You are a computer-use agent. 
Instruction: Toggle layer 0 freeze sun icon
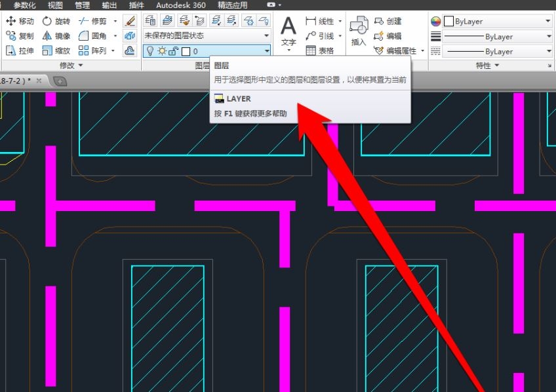(162, 51)
